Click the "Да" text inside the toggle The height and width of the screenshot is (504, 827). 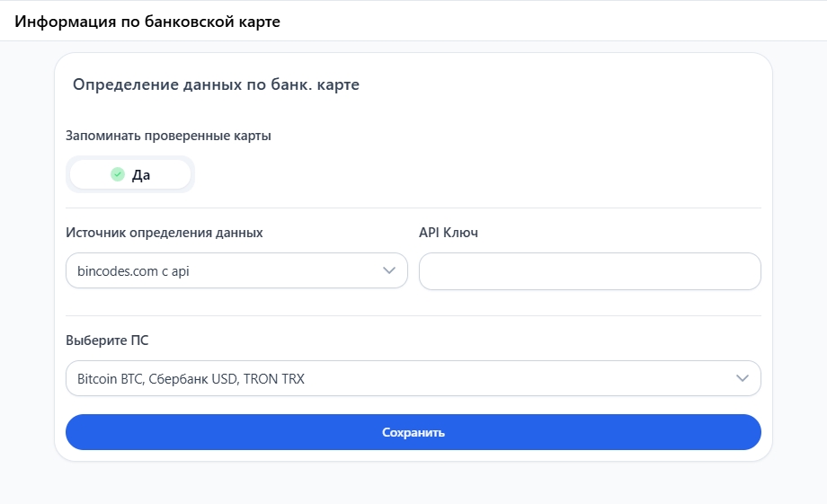(x=141, y=175)
